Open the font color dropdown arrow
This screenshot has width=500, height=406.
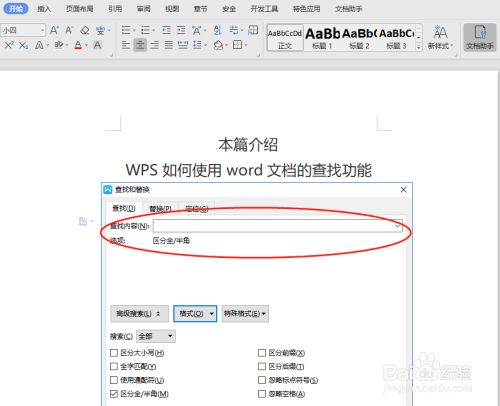86,45
